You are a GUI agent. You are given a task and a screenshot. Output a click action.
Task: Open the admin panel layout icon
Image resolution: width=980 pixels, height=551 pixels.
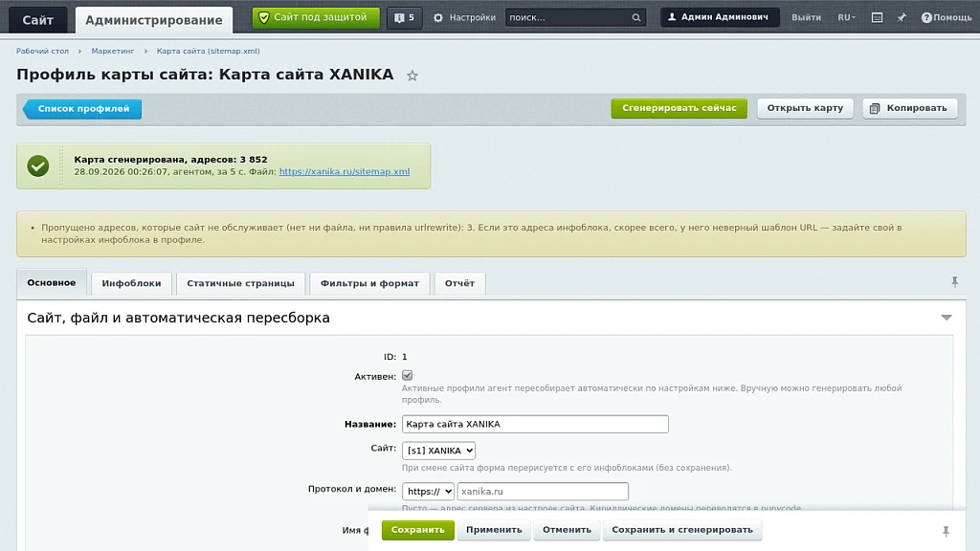click(877, 17)
